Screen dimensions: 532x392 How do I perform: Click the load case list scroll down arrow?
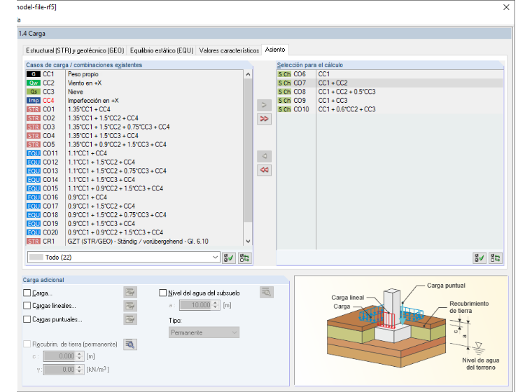tap(248, 241)
